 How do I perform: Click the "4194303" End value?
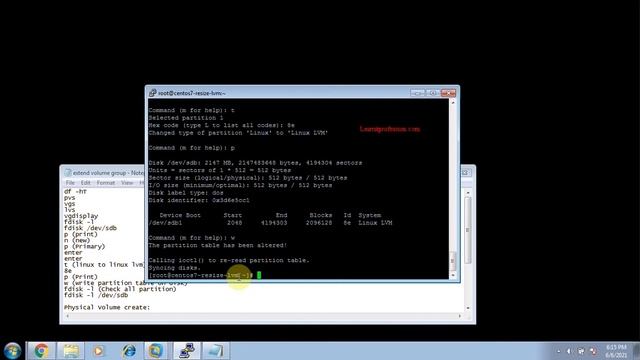(274, 223)
